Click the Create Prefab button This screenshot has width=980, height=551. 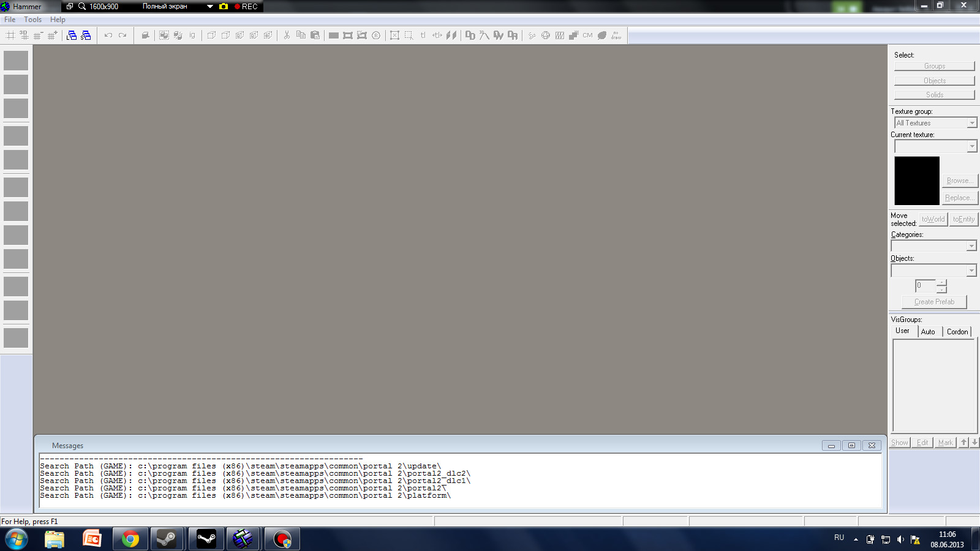pyautogui.click(x=934, y=302)
